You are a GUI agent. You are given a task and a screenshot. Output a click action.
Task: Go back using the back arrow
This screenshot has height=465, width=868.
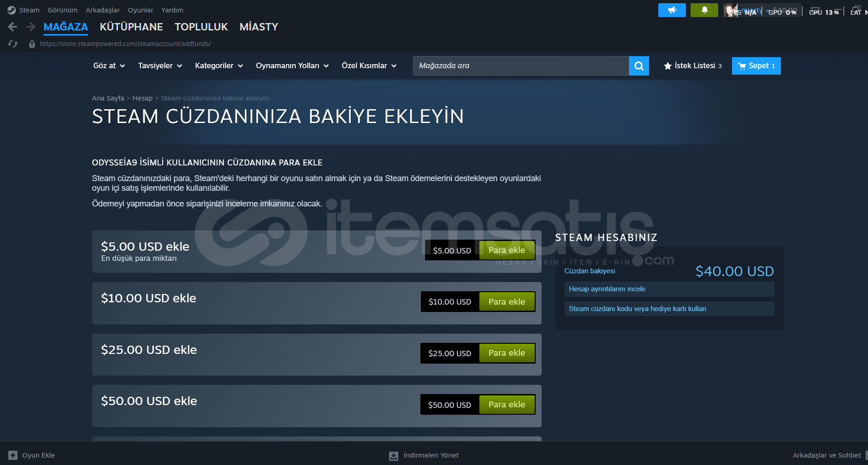pos(12,27)
